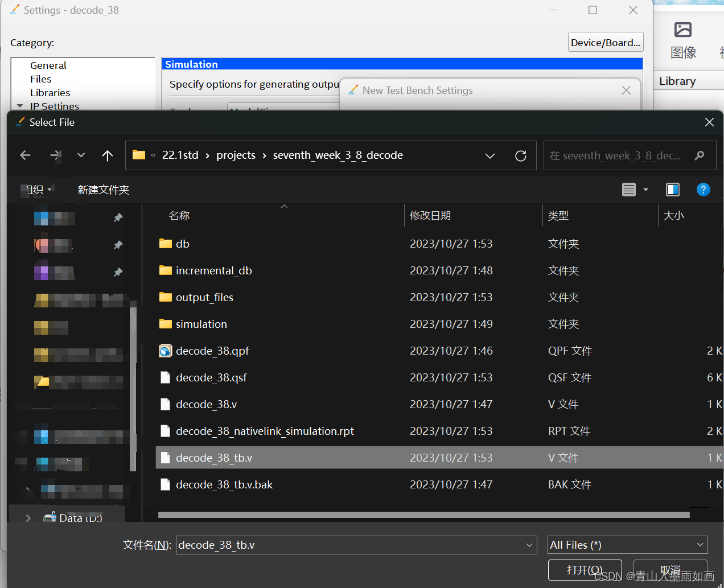
Task: Select the IP Settings category
Action: click(x=54, y=106)
